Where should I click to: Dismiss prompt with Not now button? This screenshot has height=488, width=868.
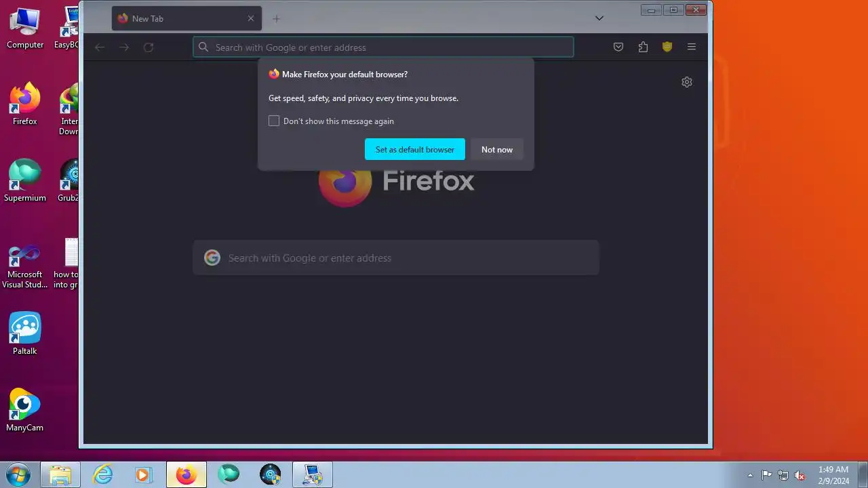pyautogui.click(x=497, y=149)
